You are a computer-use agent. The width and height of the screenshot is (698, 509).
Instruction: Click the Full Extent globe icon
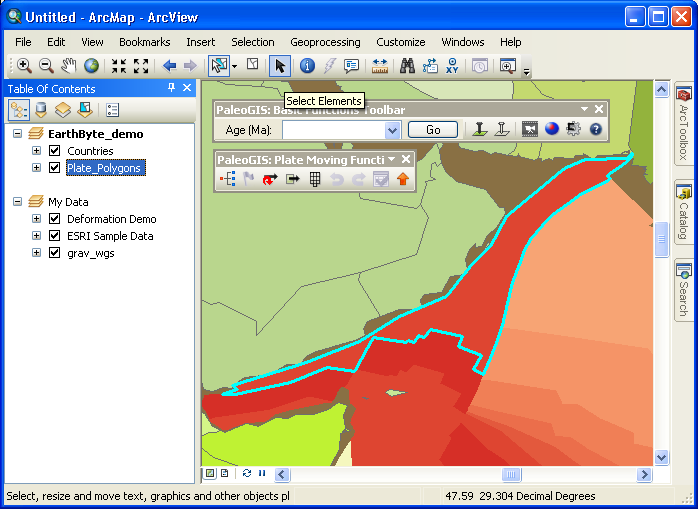click(91, 66)
